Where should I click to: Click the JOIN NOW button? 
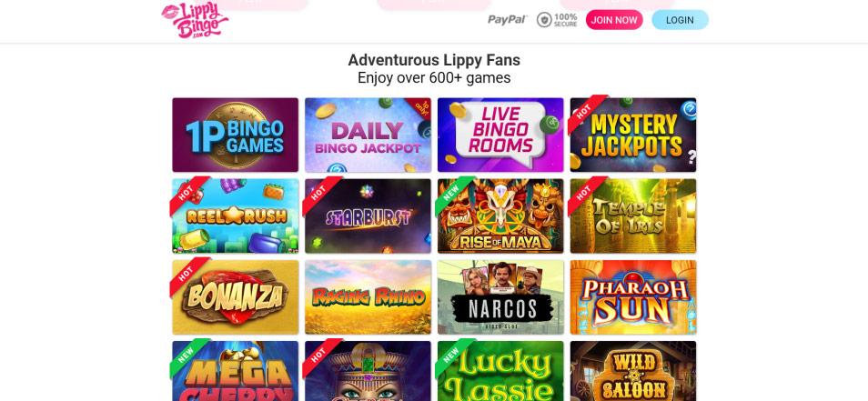[614, 20]
